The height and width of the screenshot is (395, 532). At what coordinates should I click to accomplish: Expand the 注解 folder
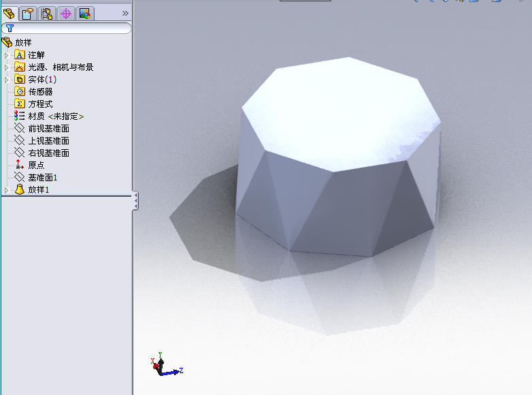click(6, 55)
